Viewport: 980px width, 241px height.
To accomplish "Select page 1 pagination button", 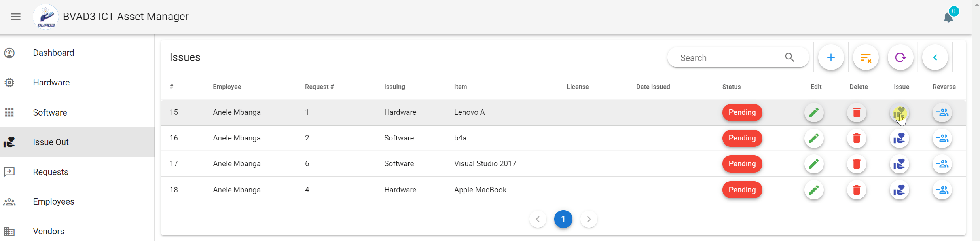I will 563,219.
